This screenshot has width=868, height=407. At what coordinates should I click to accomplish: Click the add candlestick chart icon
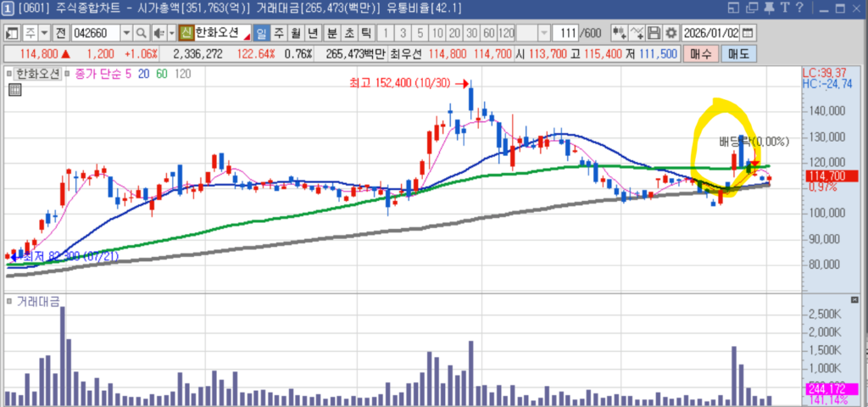coord(620,33)
